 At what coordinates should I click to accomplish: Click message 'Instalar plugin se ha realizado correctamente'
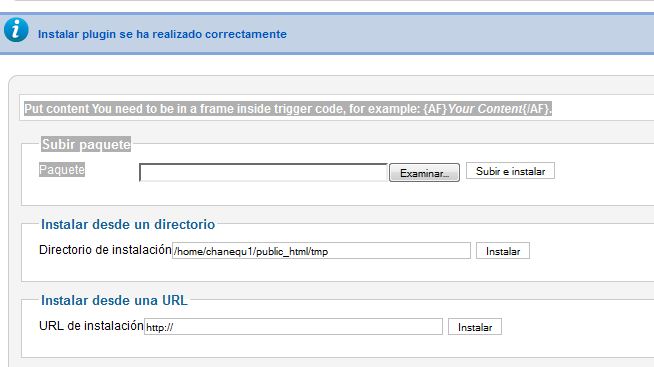click(x=162, y=34)
